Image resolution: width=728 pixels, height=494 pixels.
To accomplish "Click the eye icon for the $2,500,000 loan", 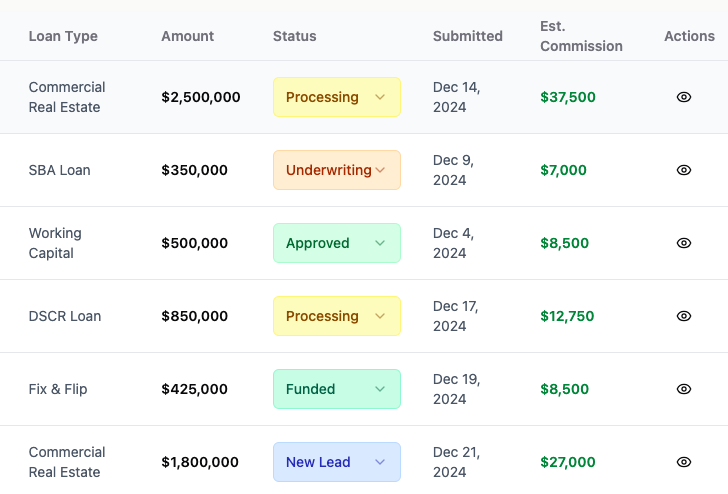I will coord(684,97).
